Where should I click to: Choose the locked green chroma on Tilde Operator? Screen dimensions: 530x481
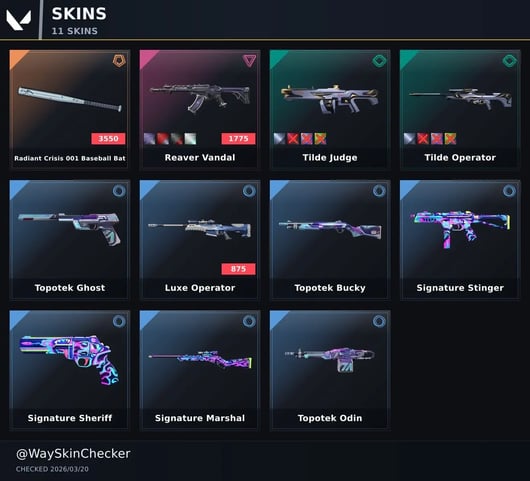pos(450,139)
